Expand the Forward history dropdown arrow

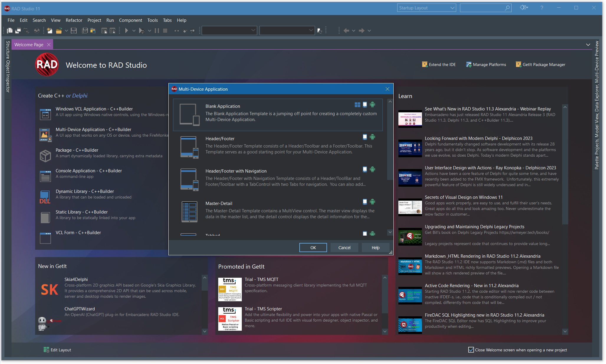click(369, 31)
